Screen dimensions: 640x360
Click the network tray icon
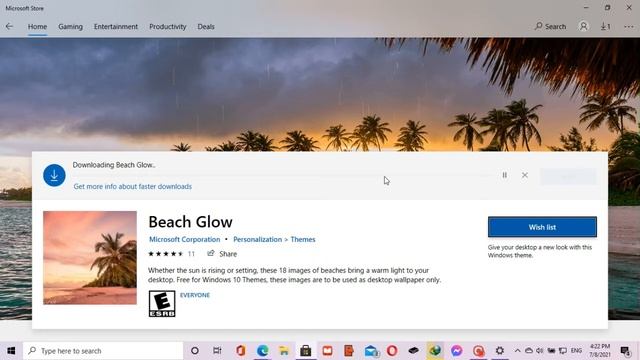pos(563,351)
